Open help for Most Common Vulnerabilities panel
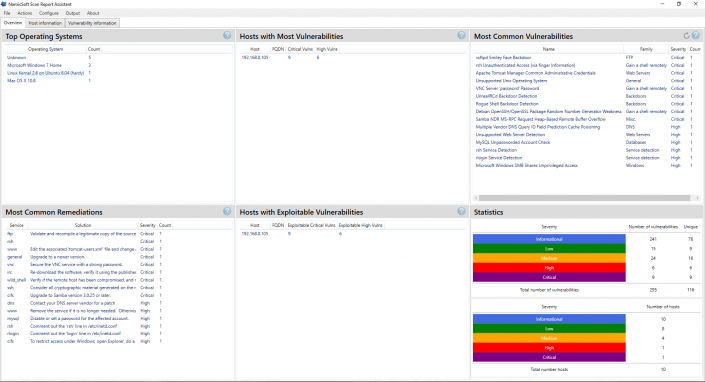This screenshot has width=705, height=382. (696, 36)
